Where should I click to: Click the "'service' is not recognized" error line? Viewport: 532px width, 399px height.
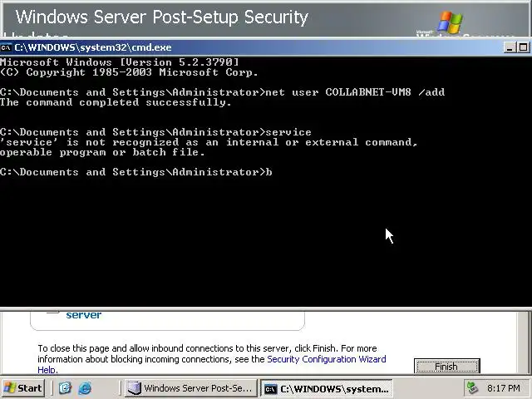click(x=209, y=142)
